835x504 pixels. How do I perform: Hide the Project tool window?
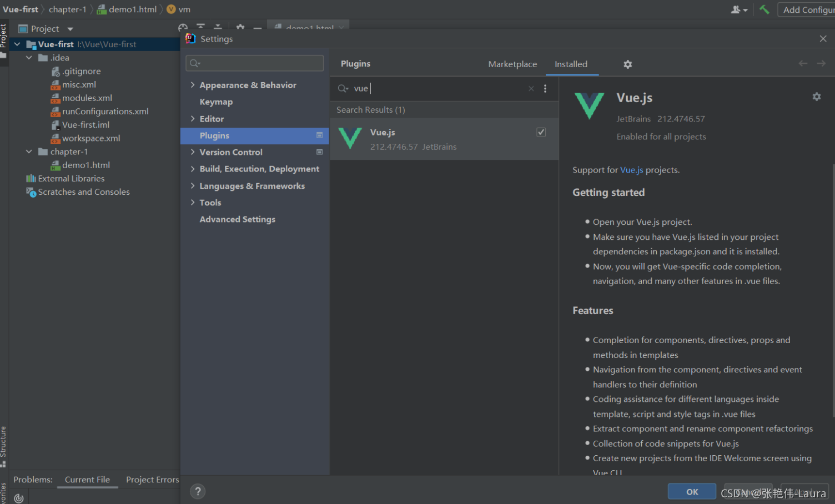[x=257, y=28]
